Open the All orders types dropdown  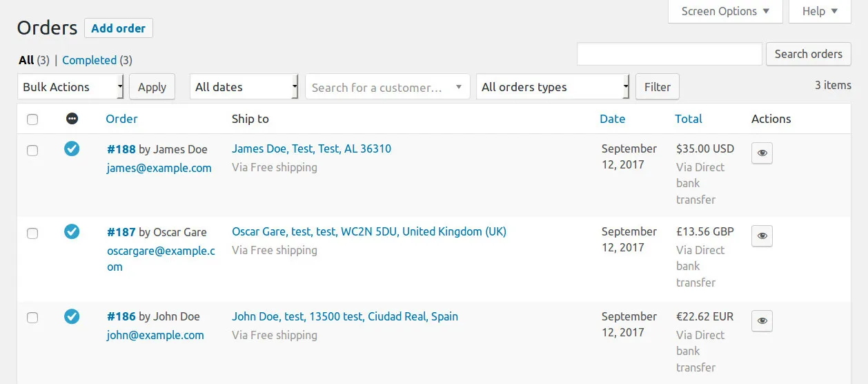click(553, 87)
